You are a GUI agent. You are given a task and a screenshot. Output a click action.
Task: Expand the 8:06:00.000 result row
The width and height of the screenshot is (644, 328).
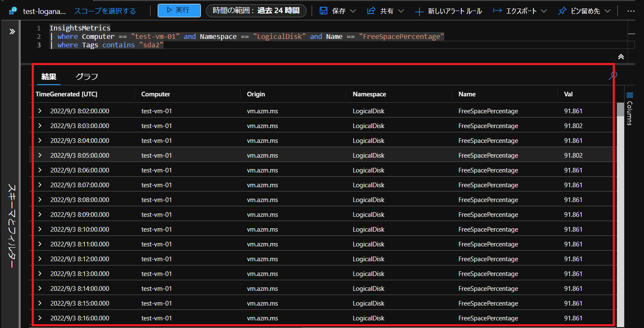40,170
